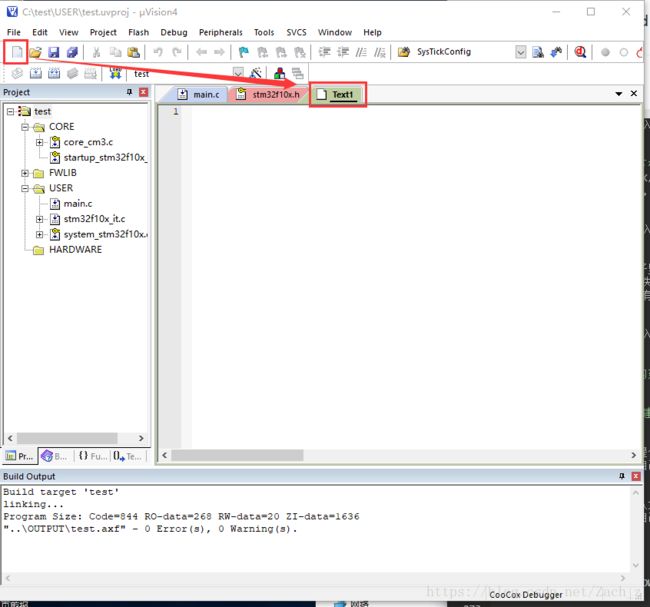This screenshot has width=650, height=607.
Task: Open the Peripherals menu
Action: click(x=221, y=32)
